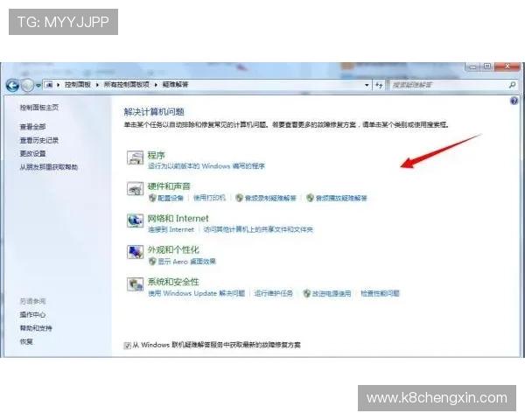Click the Control Panel icon in the address bar
The height and width of the screenshot is (420, 525).
pos(49,85)
